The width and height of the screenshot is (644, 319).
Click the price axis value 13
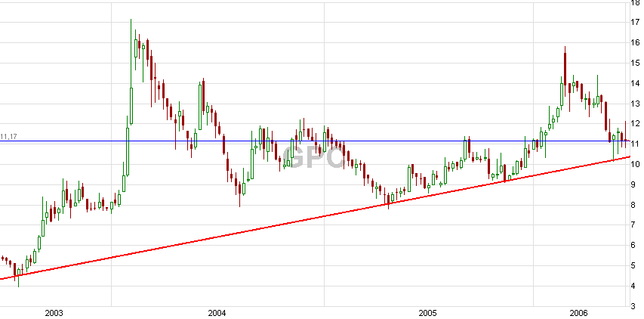636,104
